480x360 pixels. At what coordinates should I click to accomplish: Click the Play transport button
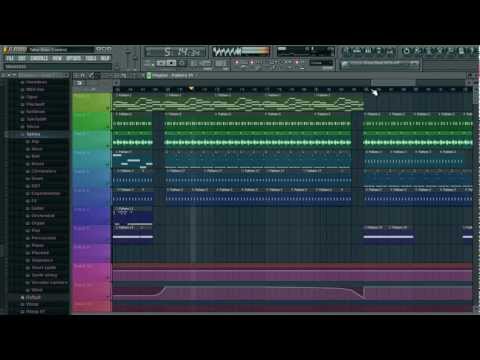161,63
